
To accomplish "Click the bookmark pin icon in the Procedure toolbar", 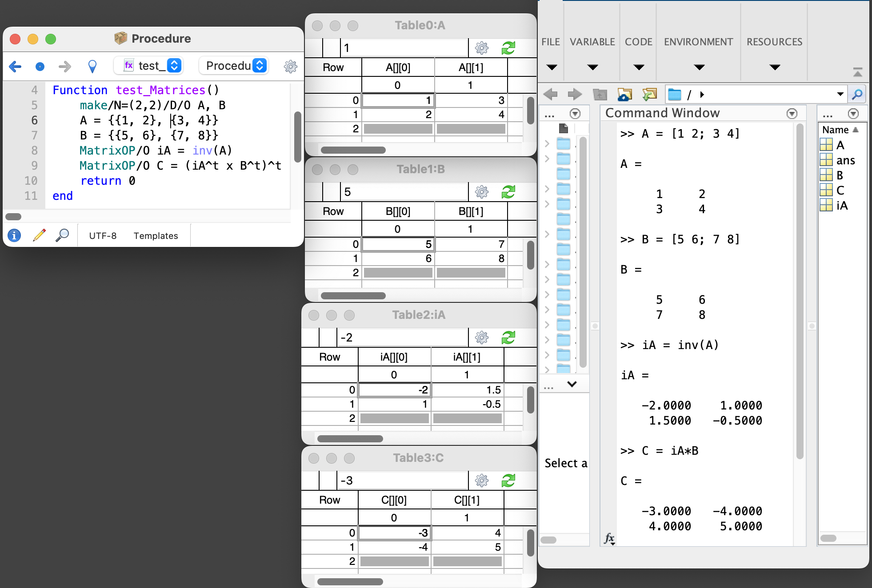I will click(x=92, y=66).
